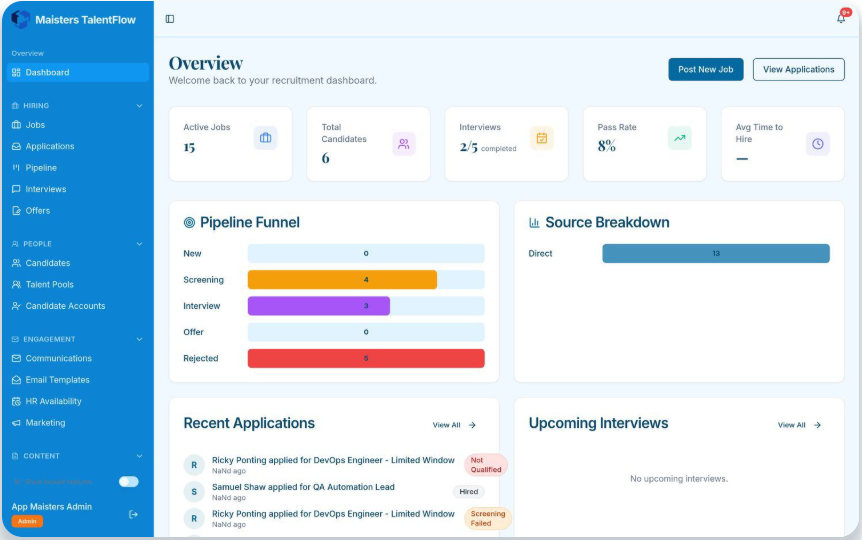
Task: Click the Avg Time to Hire clock icon
Action: [817, 144]
